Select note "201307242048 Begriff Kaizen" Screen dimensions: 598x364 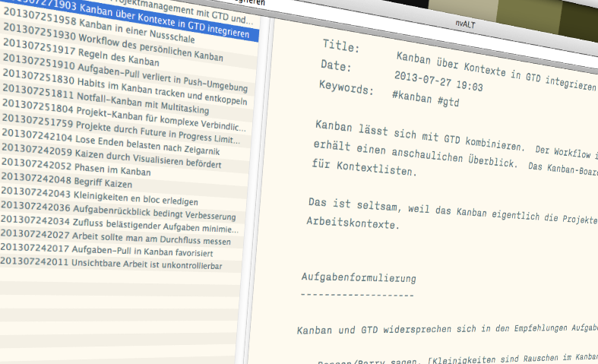(67, 181)
